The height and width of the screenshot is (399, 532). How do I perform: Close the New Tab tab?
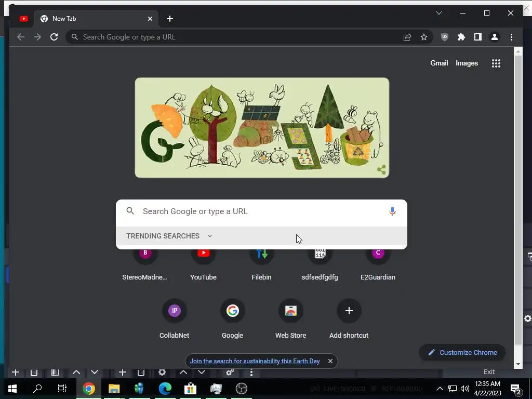point(150,19)
